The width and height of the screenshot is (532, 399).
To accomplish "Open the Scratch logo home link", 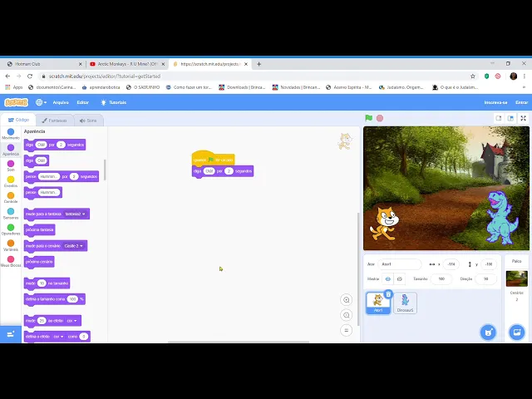I will [16, 102].
